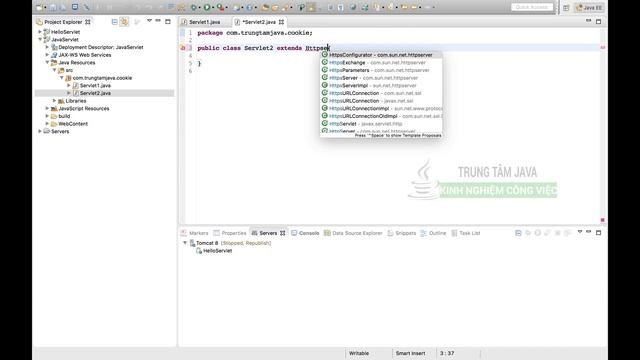Collapse all in Project Explorer
Viewport: 640px width, 360px height.
[x=115, y=22]
